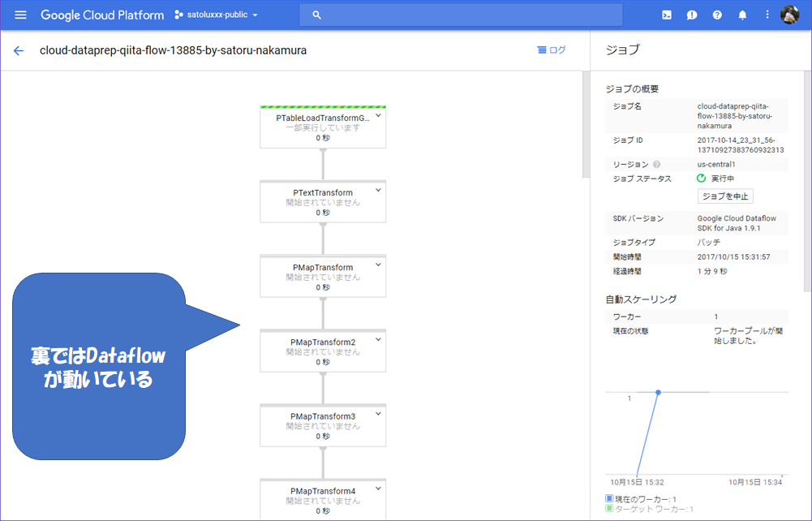The image size is (812, 521).
Task: Open the user account avatar
Action: (790, 15)
